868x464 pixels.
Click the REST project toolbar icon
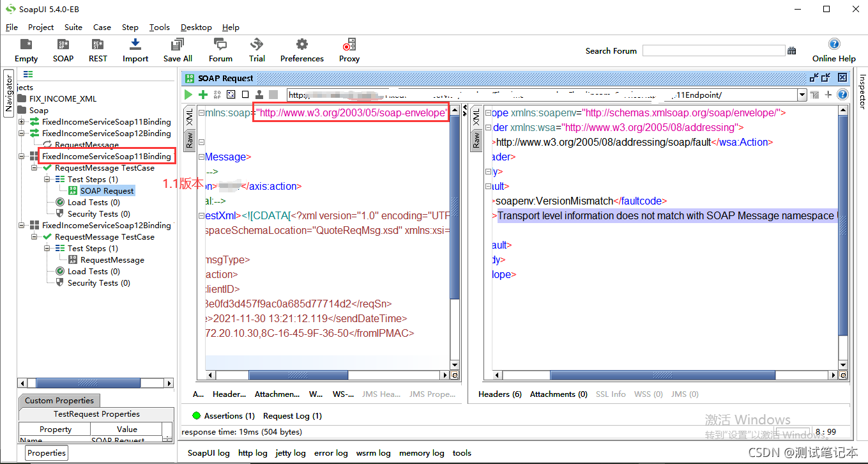click(98, 44)
